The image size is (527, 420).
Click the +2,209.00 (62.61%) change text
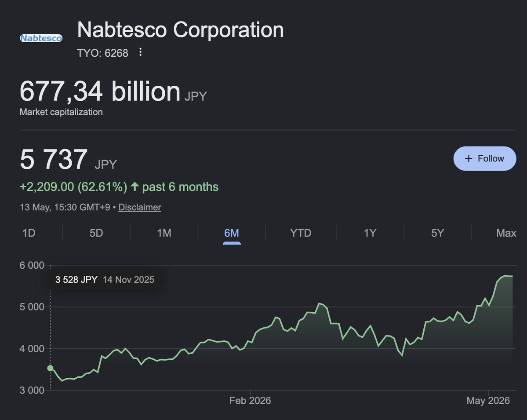click(x=73, y=187)
